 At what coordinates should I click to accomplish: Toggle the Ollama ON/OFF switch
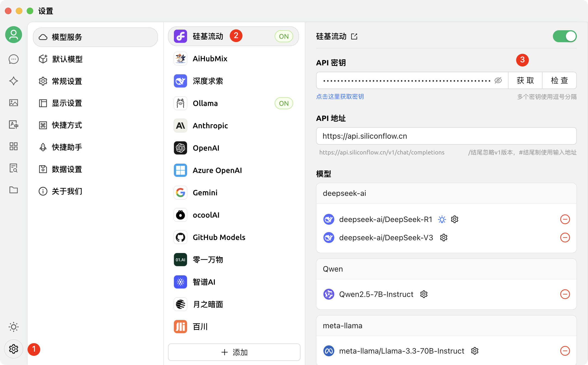(x=284, y=103)
